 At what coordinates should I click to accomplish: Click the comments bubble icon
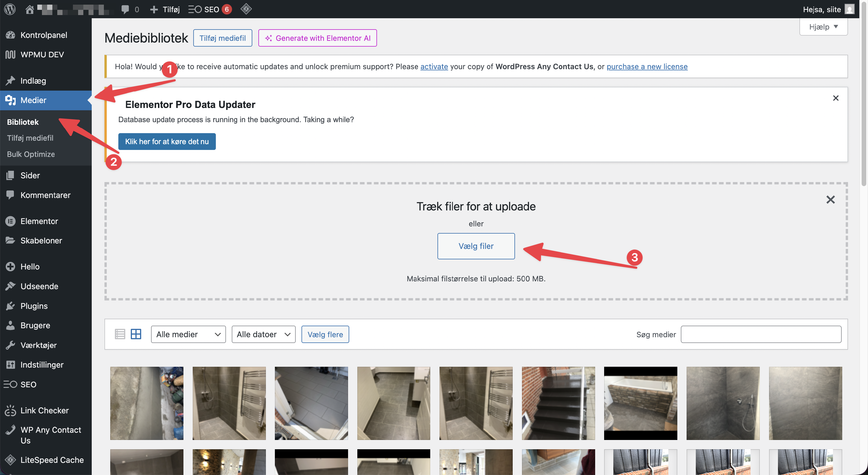tap(125, 9)
